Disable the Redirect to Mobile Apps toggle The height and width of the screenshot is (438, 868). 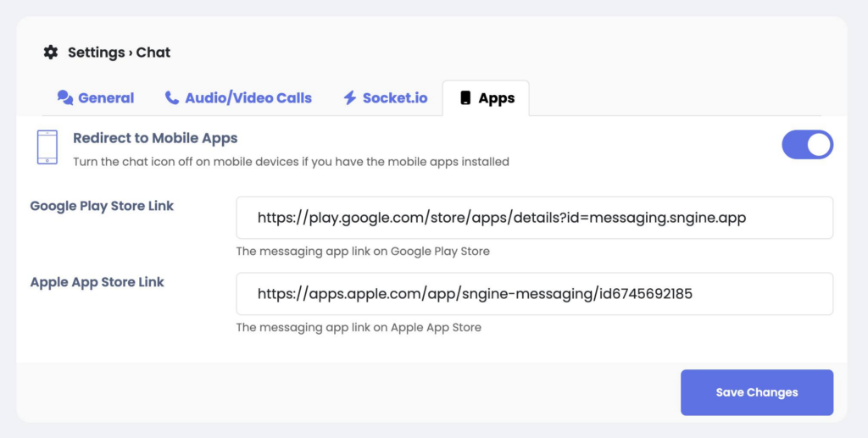pyautogui.click(x=807, y=145)
